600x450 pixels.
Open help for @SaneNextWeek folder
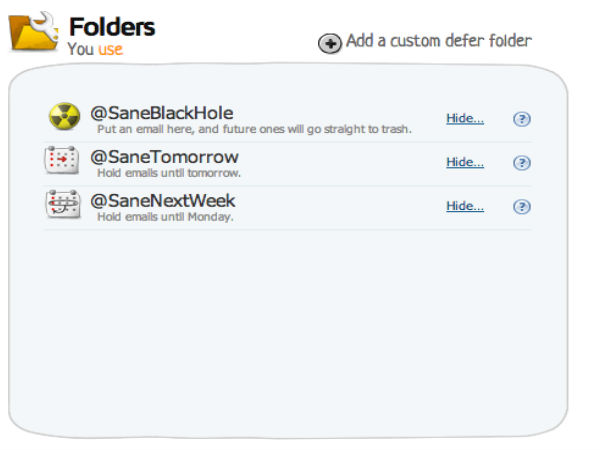point(522,207)
